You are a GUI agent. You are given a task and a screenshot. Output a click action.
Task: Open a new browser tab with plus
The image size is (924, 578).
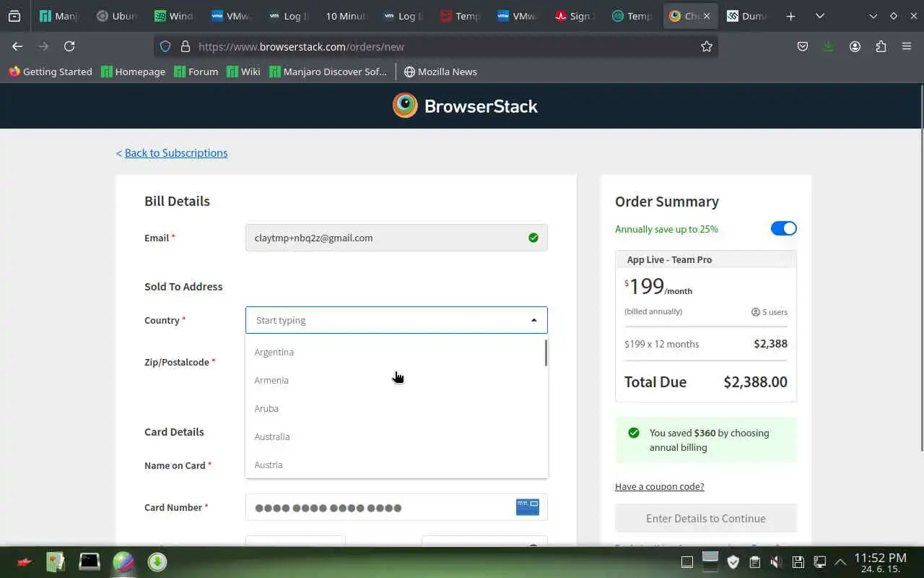coord(791,16)
